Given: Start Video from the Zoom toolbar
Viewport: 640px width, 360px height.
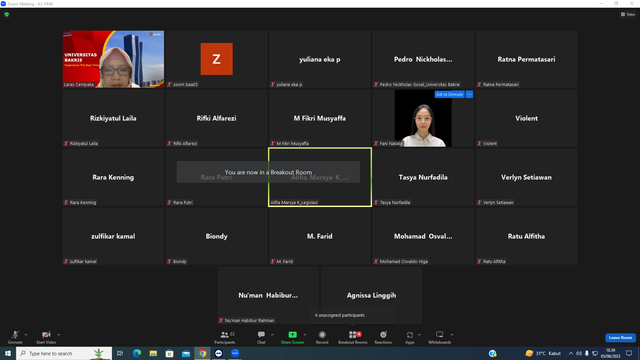Looking at the screenshot, I should 46,338.
